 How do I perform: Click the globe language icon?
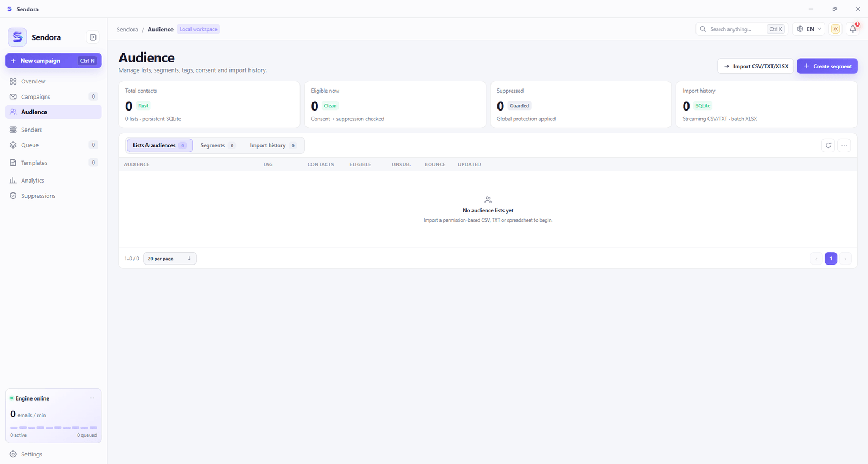[800, 29]
